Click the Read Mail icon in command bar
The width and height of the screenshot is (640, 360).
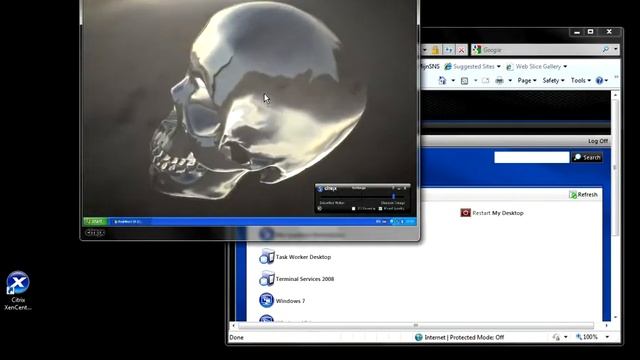coord(485,81)
